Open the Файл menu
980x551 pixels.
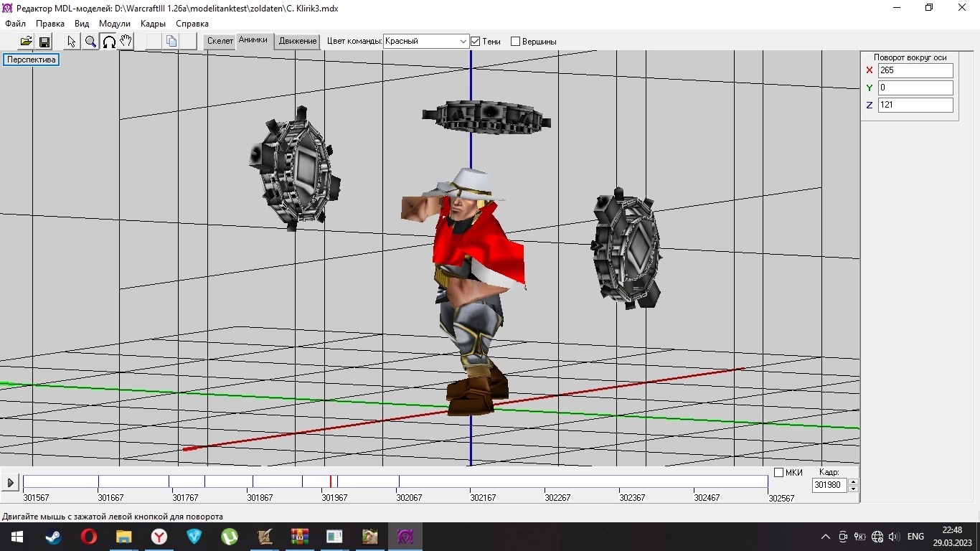tap(15, 24)
